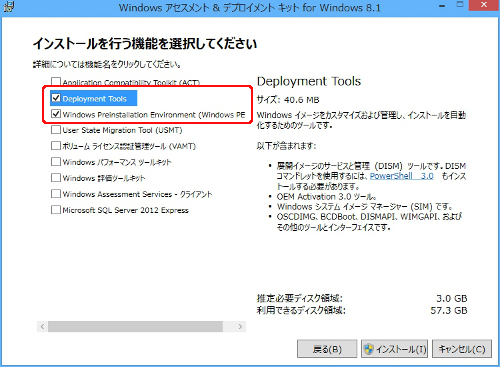Uncheck the Deployment Tools checkbox

click(x=56, y=98)
